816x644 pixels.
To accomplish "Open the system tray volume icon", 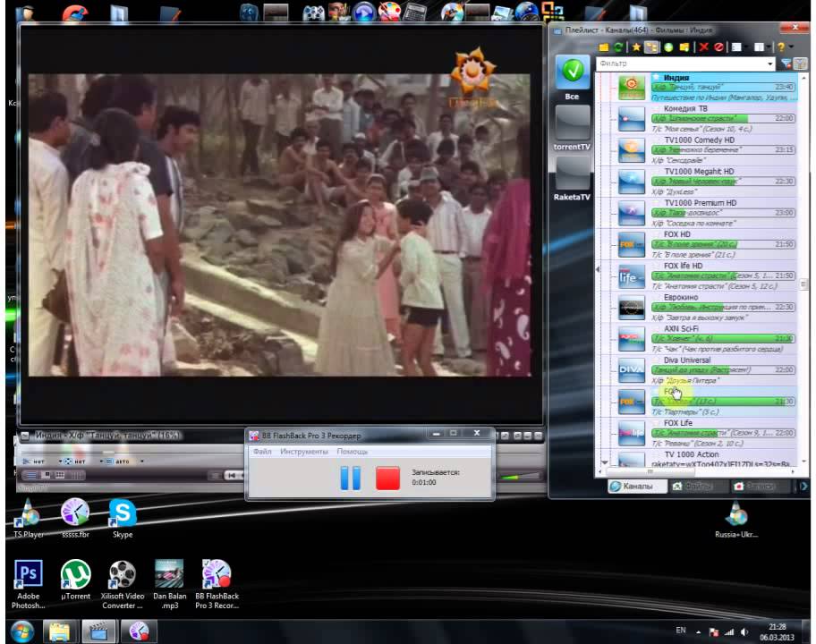I will click(744, 632).
